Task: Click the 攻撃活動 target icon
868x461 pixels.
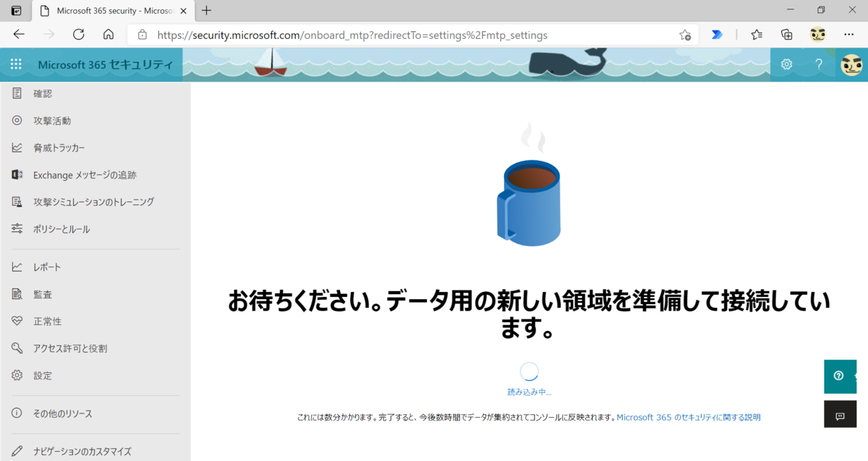Action: 17,121
